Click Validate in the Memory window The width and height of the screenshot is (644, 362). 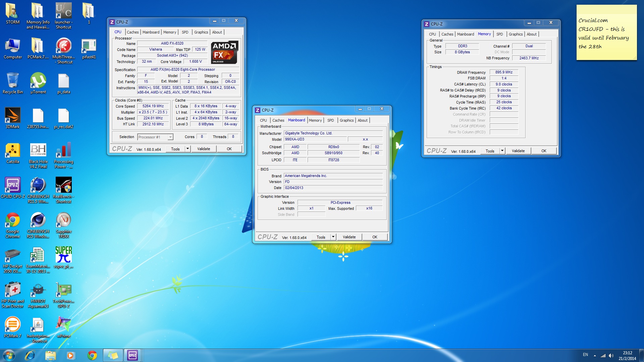click(518, 151)
